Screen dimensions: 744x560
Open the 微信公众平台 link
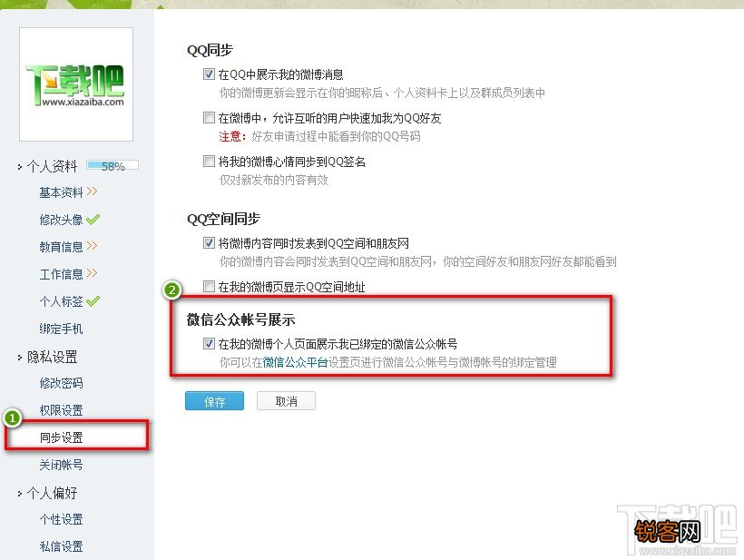(295, 362)
